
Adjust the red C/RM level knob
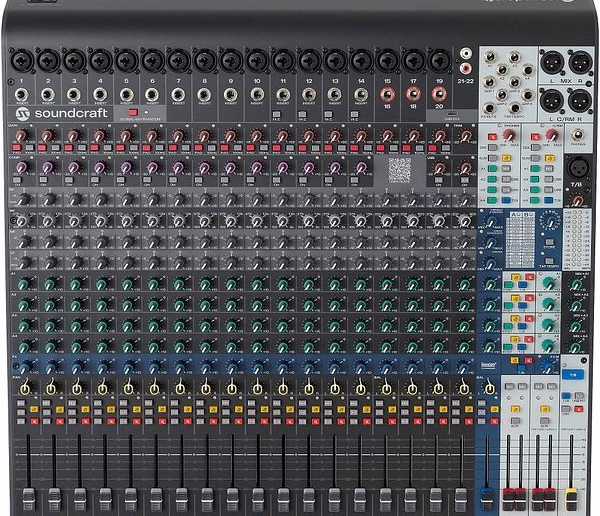coord(552,134)
